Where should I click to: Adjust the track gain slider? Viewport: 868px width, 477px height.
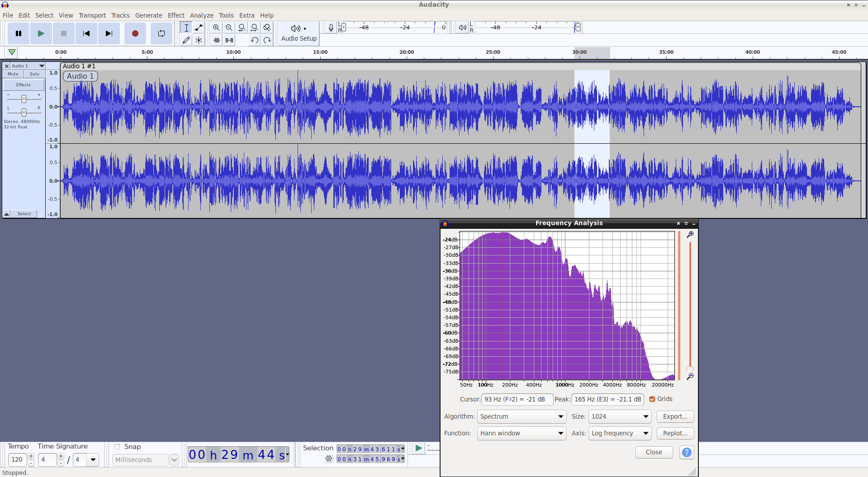coord(24,99)
